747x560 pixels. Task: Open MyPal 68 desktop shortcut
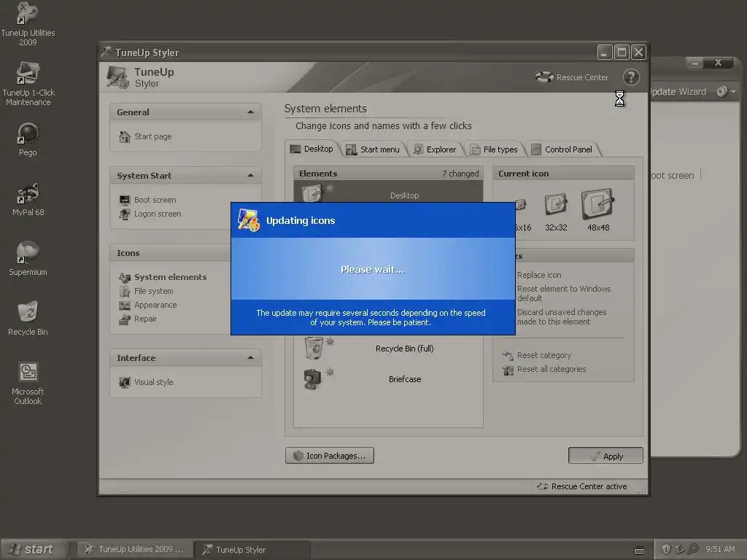tap(28, 199)
